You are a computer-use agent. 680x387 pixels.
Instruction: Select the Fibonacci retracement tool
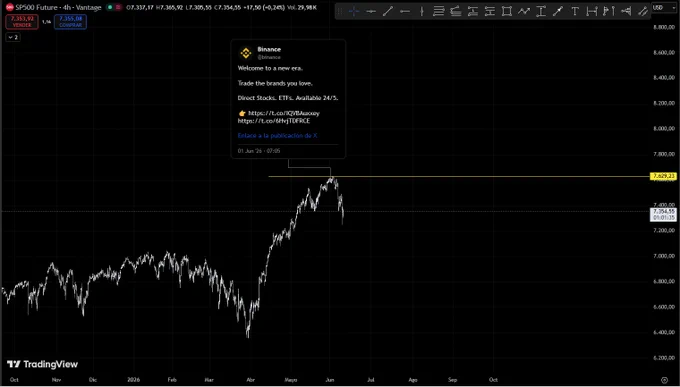pos(439,12)
